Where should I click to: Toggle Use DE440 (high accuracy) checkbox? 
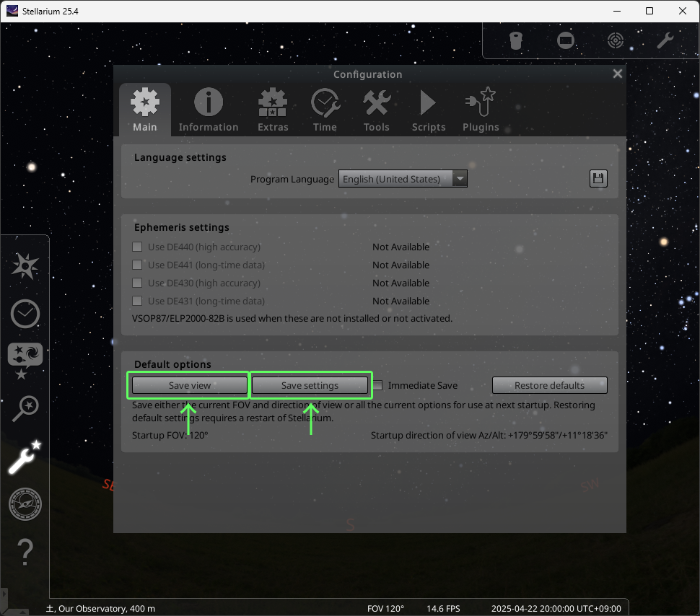pyautogui.click(x=138, y=247)
